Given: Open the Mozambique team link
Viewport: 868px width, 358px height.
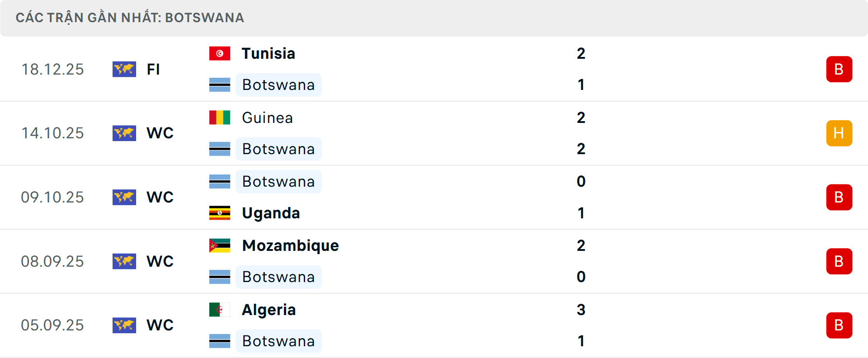Looking at the screenshot, I should tap(290, 245).
